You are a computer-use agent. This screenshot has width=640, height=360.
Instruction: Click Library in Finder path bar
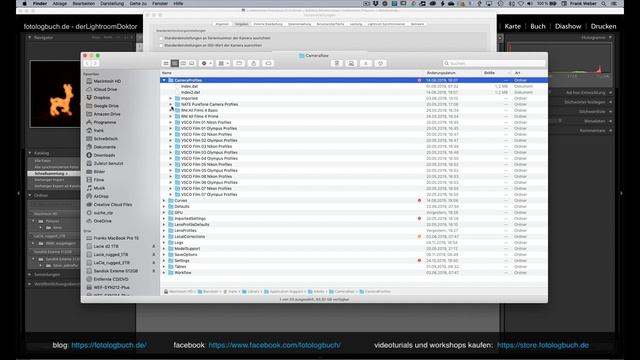coord(250,292)
